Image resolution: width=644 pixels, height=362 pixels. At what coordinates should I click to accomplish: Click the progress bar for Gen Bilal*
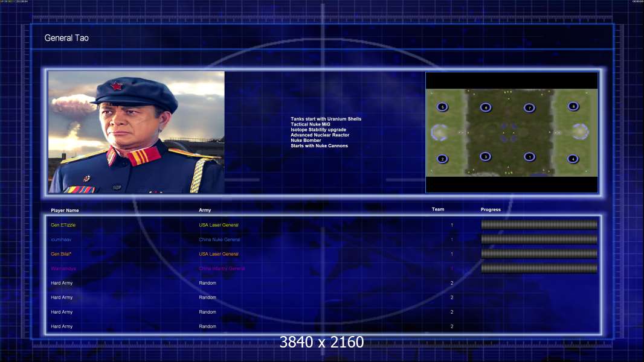click(x=539, y=254)
